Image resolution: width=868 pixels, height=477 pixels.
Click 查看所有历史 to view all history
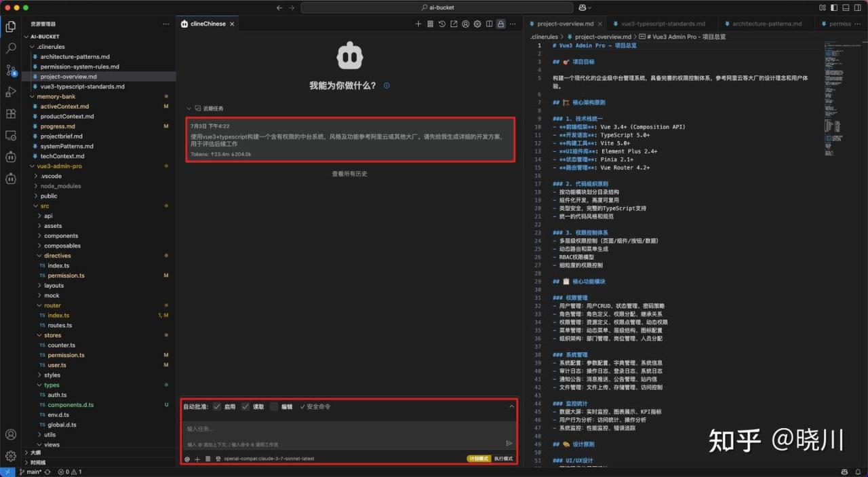point(349,174)
